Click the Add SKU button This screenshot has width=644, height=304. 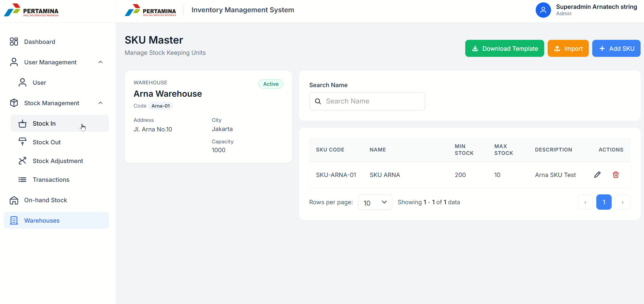coord(616,49)
